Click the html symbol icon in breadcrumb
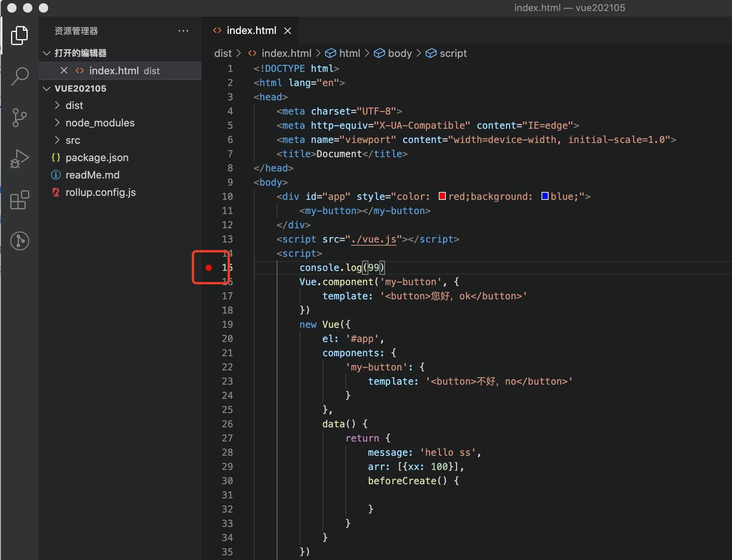Viewport: 732px width, 560px height. tap(330, 53)
